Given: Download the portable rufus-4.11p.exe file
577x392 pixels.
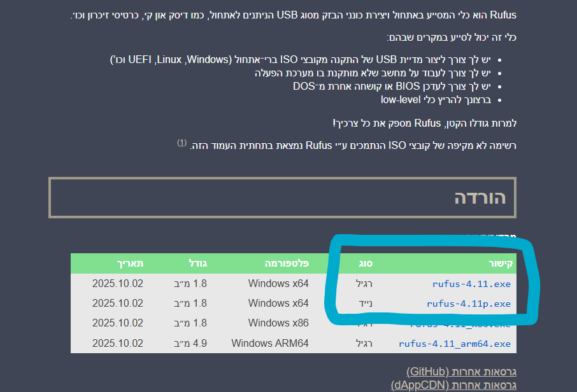Looking at the screenshot, I should [469, 304].
